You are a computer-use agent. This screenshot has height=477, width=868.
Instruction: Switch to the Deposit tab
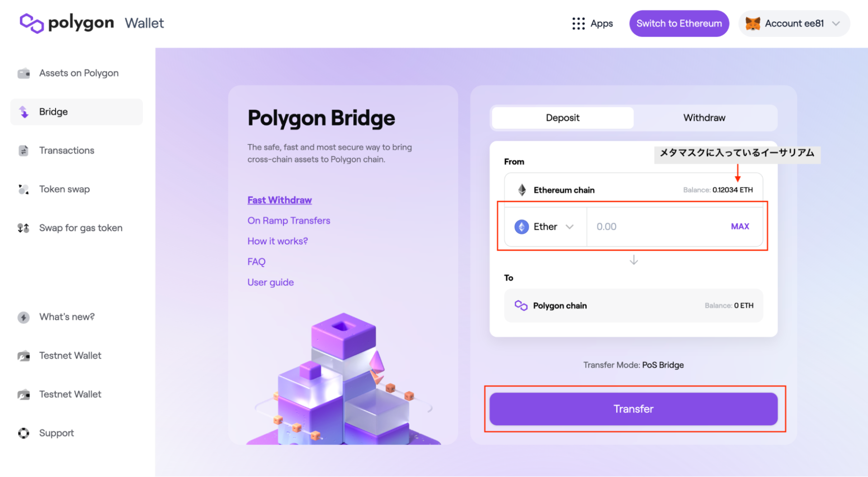point(562,118)
